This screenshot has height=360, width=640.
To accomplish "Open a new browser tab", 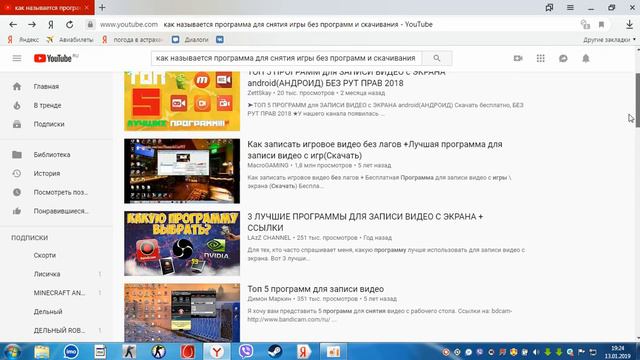I will [102, 7].
